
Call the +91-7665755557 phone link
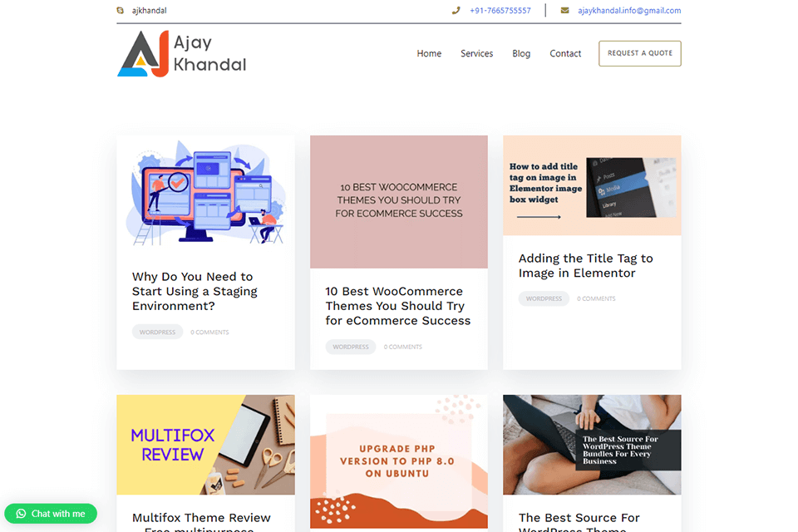coord(500,10)
